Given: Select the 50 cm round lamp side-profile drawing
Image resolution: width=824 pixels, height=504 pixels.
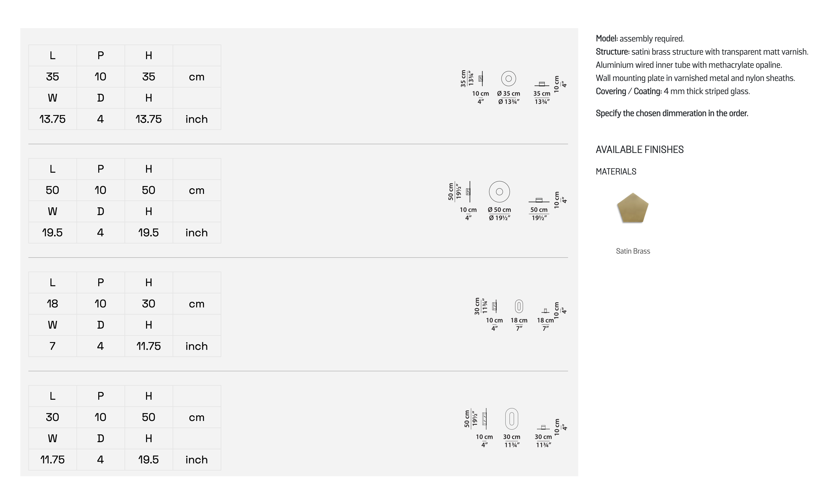Looking at the screenshot, I should [469, 192].
